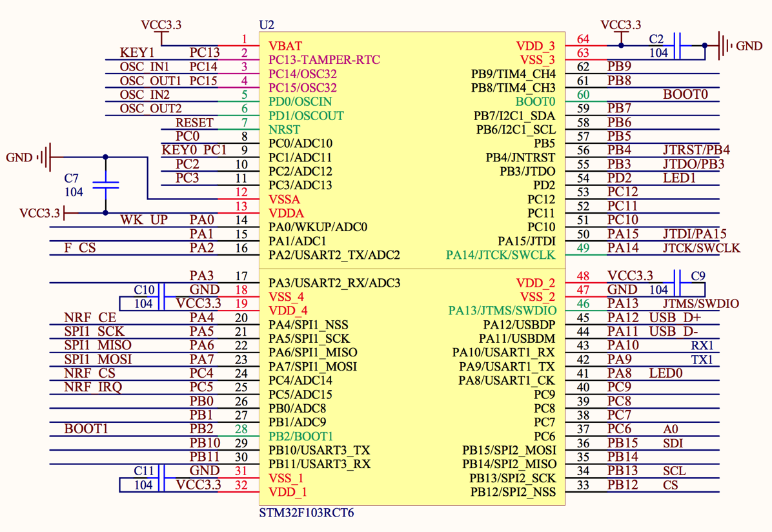Click the CS net label on PB12
Viewport: 772px width, 532px height.
tap(670, 485)
